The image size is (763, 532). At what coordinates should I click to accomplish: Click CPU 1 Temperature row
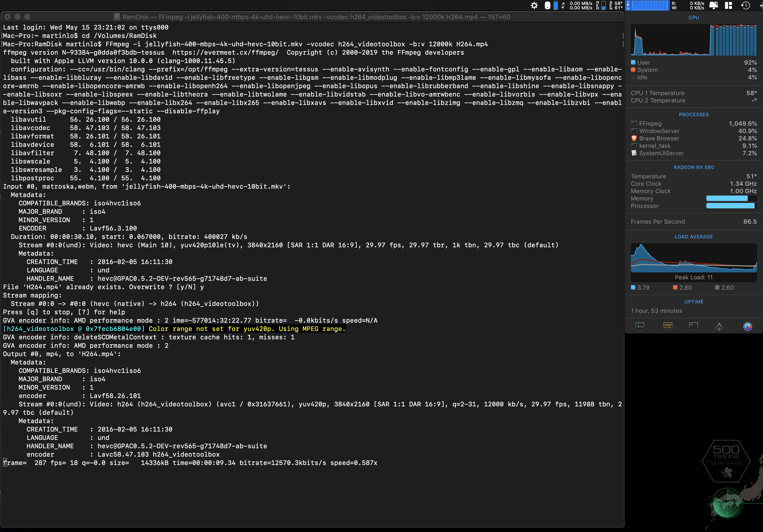click(x=694, y=93)
